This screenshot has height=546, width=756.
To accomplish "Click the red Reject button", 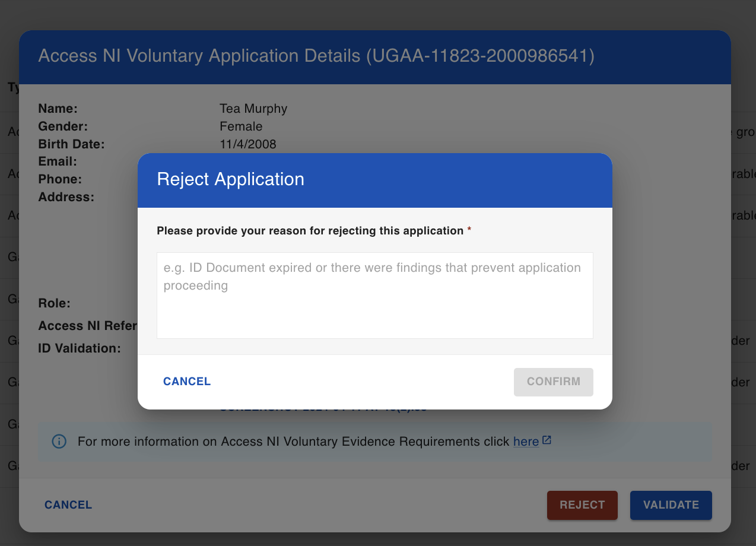I will (582, 505).
